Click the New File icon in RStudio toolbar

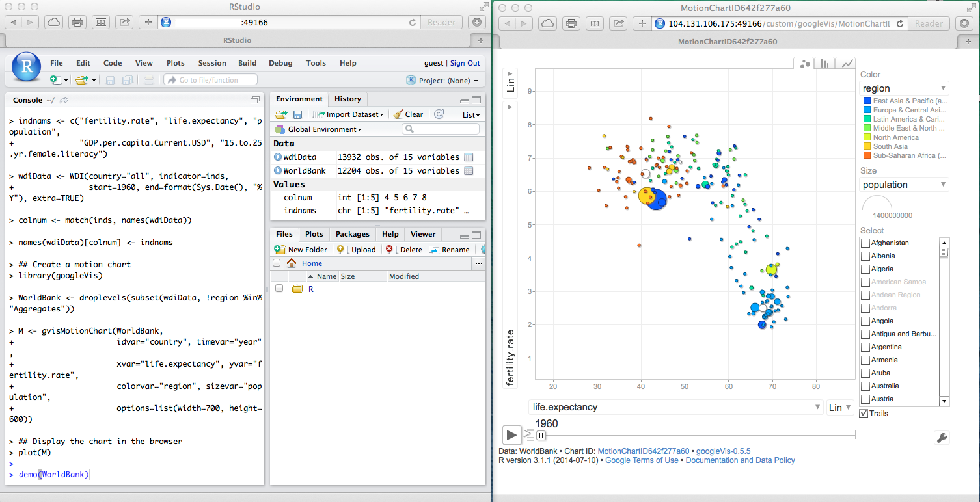coord(56,80)
